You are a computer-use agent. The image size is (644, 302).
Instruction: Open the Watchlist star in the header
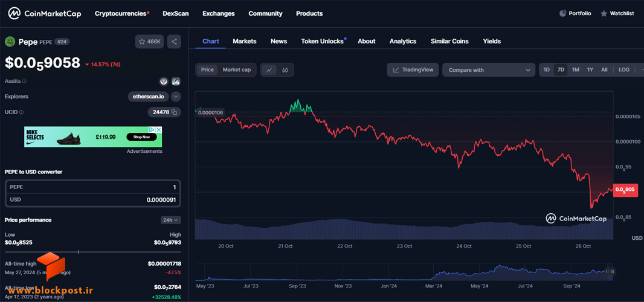click(x=604, y=13)
